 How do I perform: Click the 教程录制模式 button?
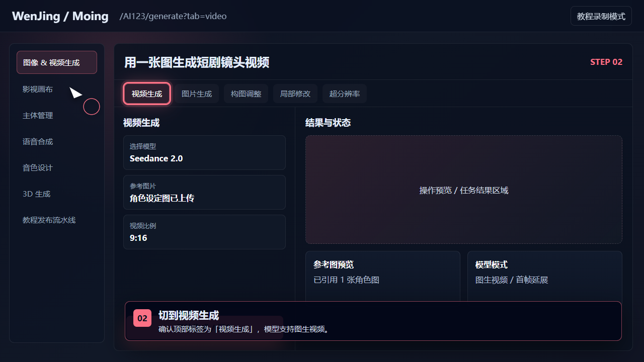click(x=601, y=16)
